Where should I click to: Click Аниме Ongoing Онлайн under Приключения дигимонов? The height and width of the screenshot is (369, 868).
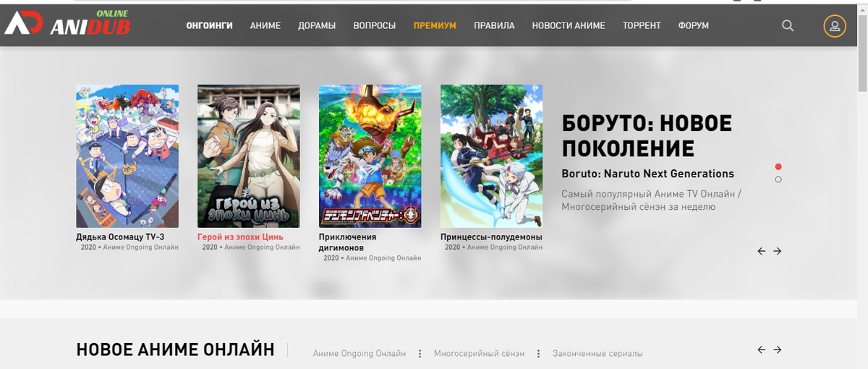(x=383, y=258)
